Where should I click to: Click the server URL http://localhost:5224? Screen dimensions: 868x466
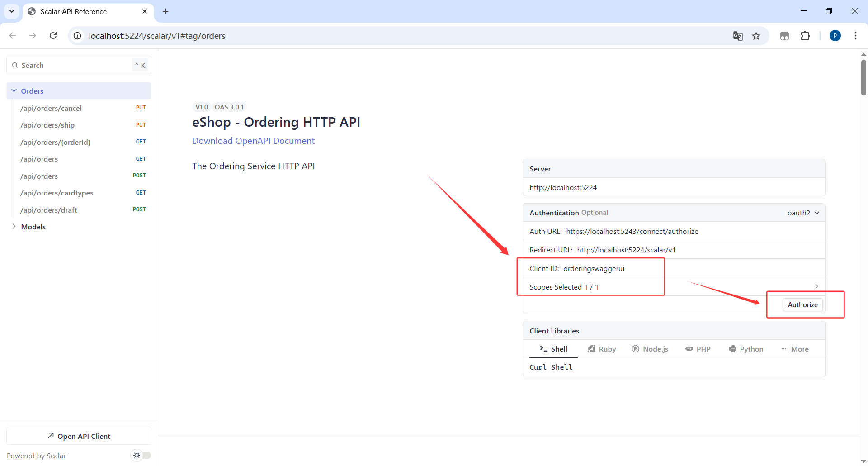pyautogui.click(x=563, y=187)
